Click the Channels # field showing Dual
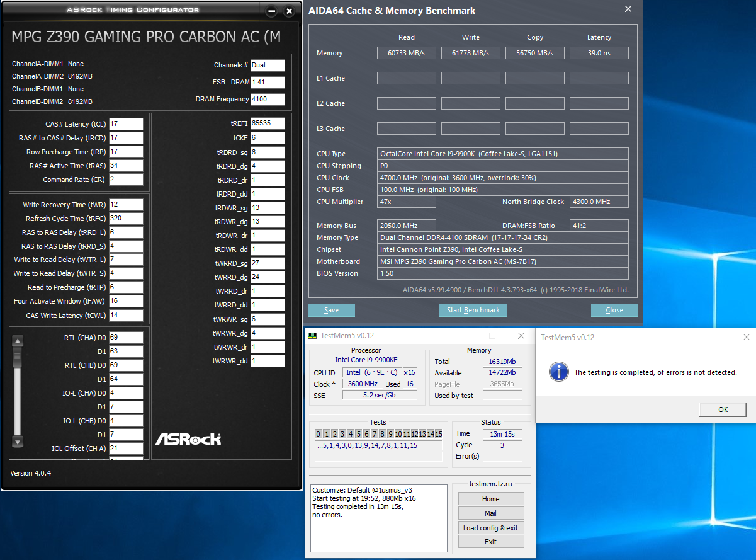The image size is (756, 560). [x=268, y=66]
